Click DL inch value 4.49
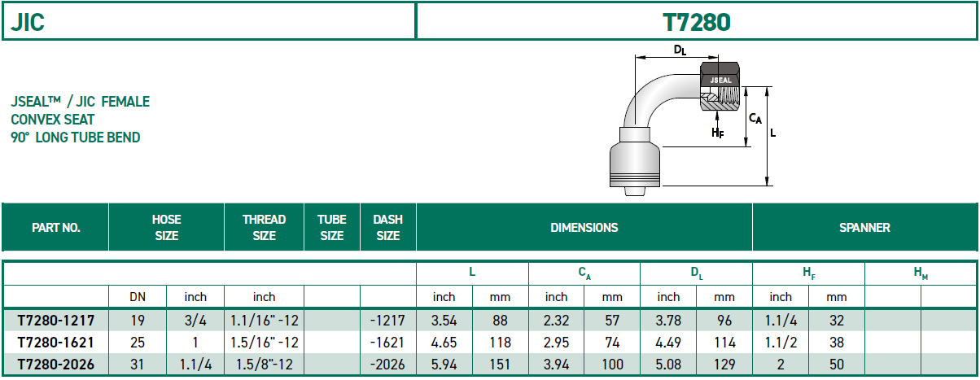The width and height of the screenshot is (980, 380). coord(668,343)
